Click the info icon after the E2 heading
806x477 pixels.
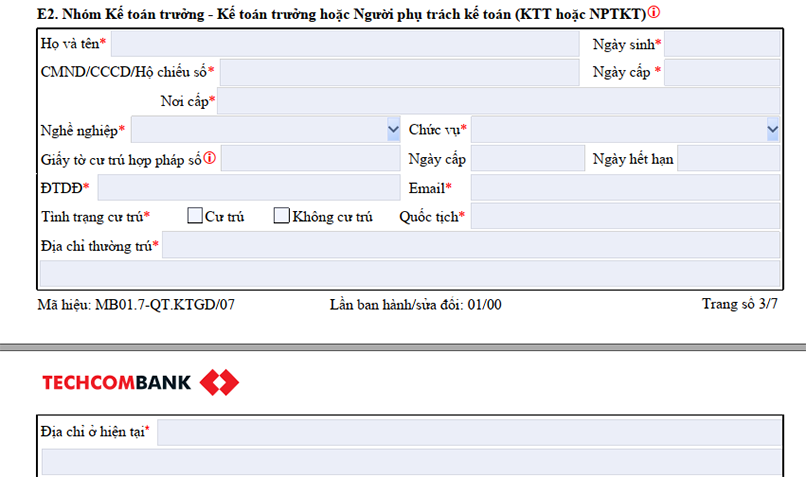(x=654, y=12)
